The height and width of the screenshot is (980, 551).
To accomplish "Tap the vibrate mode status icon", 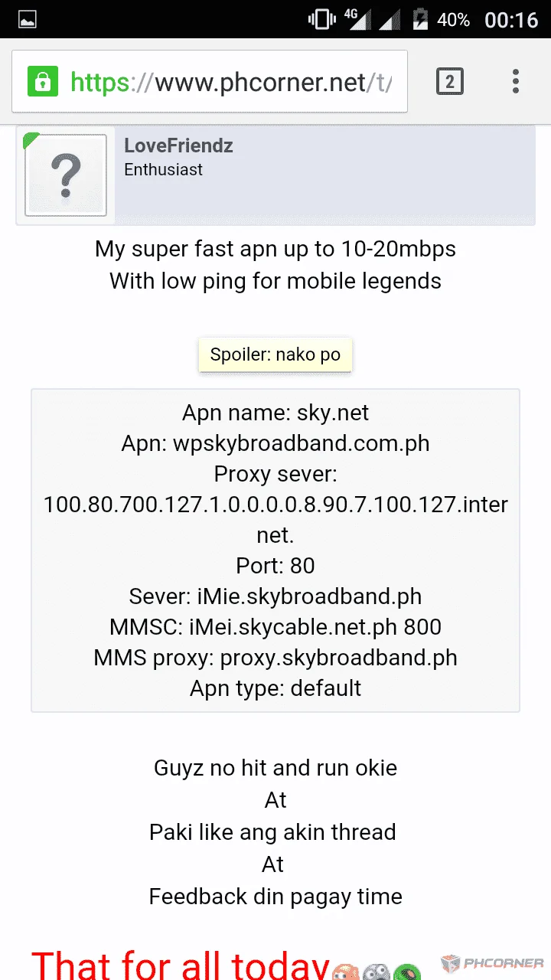I will pyautogui.click(x=322, y=20).
